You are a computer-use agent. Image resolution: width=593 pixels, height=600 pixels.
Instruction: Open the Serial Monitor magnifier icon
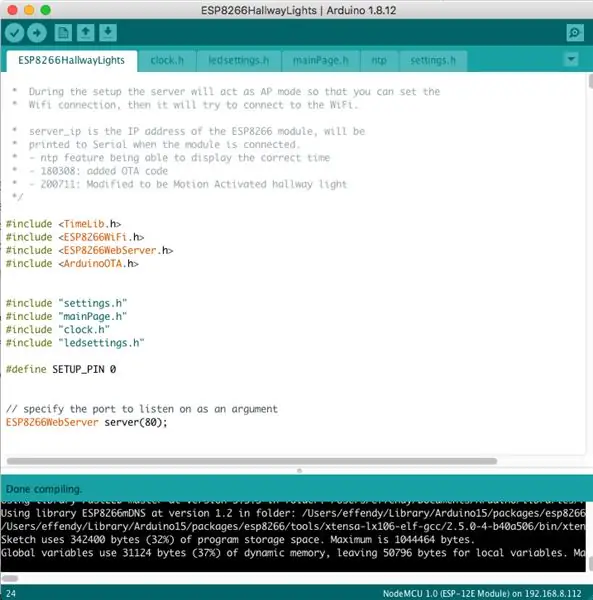point(575,33)
